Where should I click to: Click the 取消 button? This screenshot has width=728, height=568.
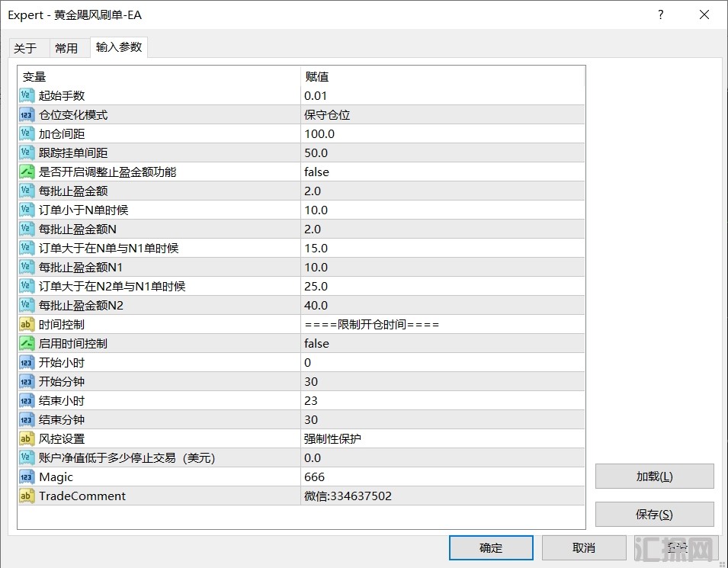click(583, 547)
